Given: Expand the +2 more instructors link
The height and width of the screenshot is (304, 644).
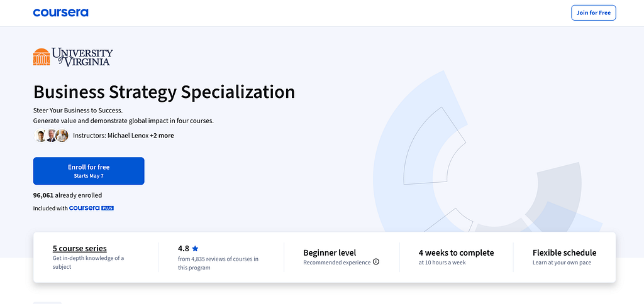Looking at the screenshot, I should [x=162, y=136].
